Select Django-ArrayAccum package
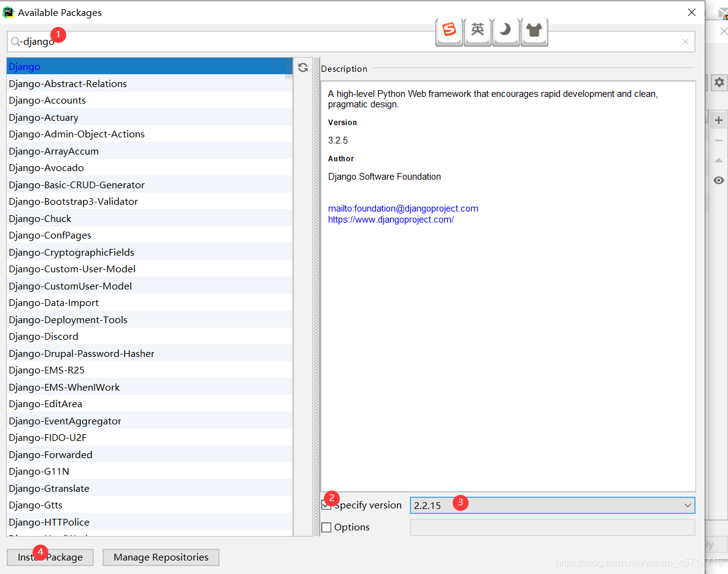The image size is (728, 574). click(150, 151)
